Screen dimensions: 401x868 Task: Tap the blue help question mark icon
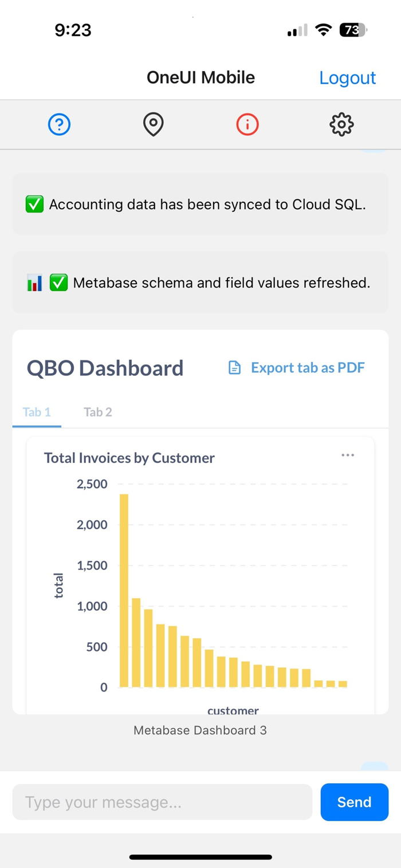tap(59, 124)
